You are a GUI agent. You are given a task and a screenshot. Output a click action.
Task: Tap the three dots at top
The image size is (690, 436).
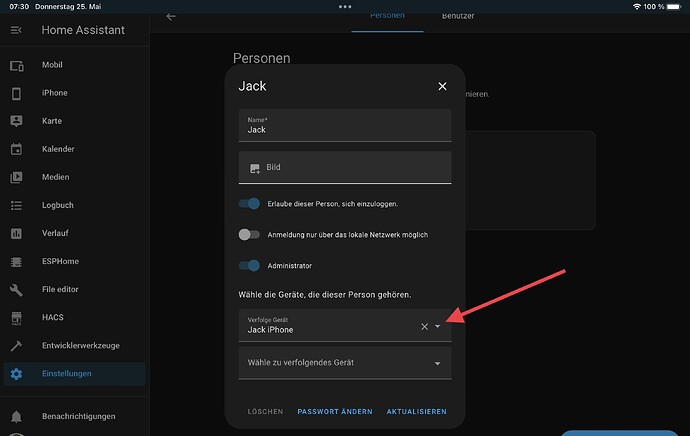point(345,7)
